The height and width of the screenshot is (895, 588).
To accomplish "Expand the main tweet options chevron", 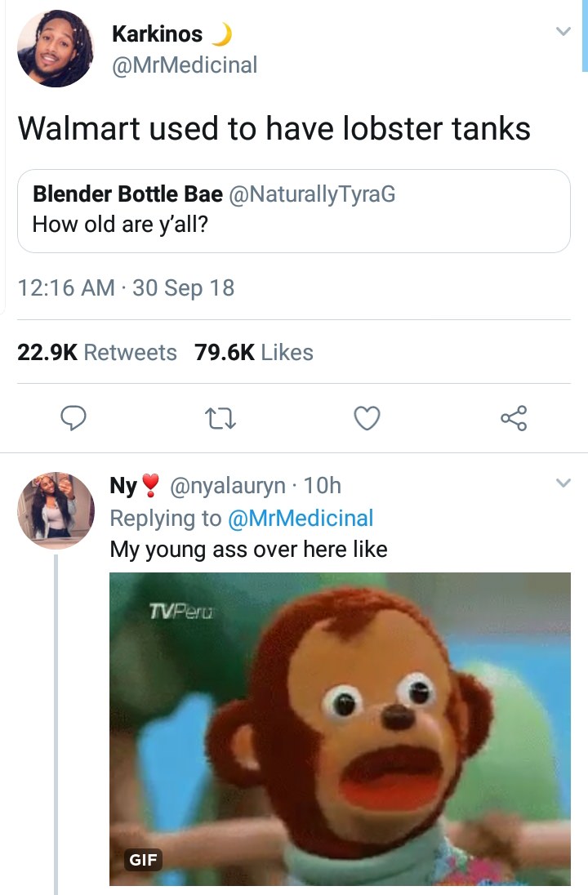I will click(562, 32).
